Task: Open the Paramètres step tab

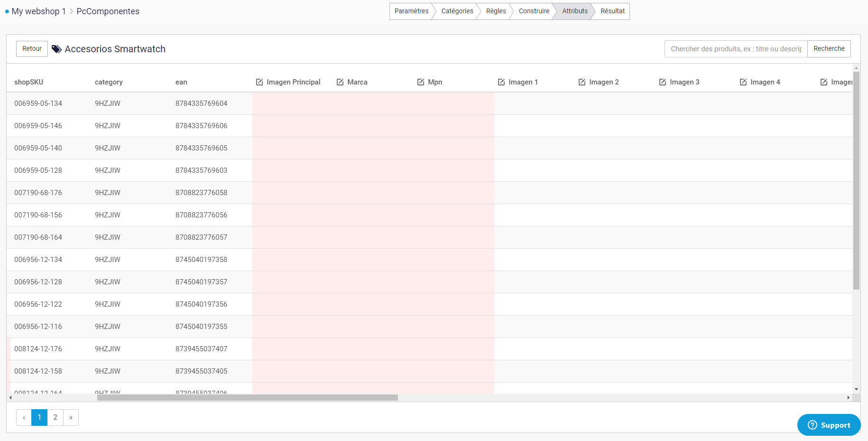Action: 411,11
